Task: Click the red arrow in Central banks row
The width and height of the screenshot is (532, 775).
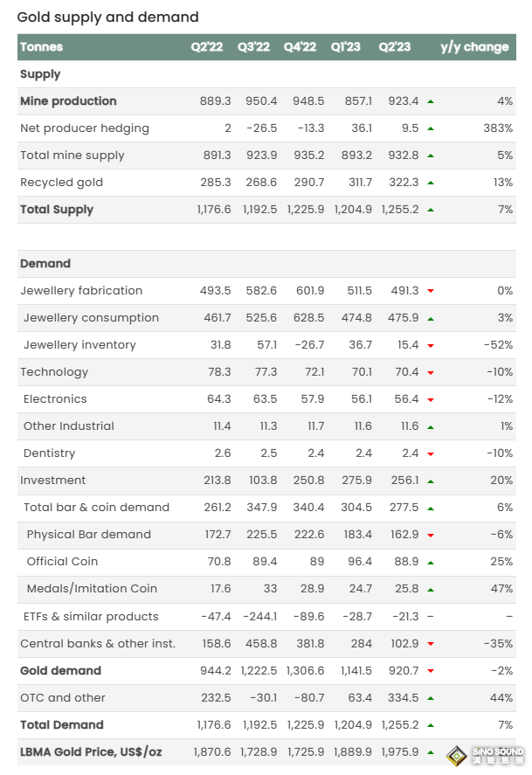Action: coord(431,644)
